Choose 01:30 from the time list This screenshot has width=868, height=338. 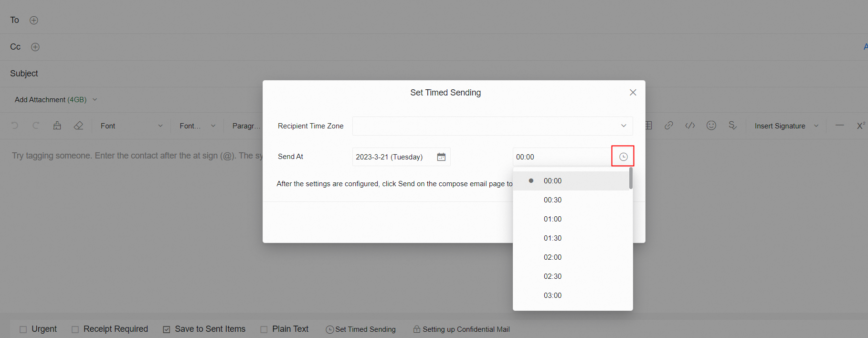(x=572, y=238)
